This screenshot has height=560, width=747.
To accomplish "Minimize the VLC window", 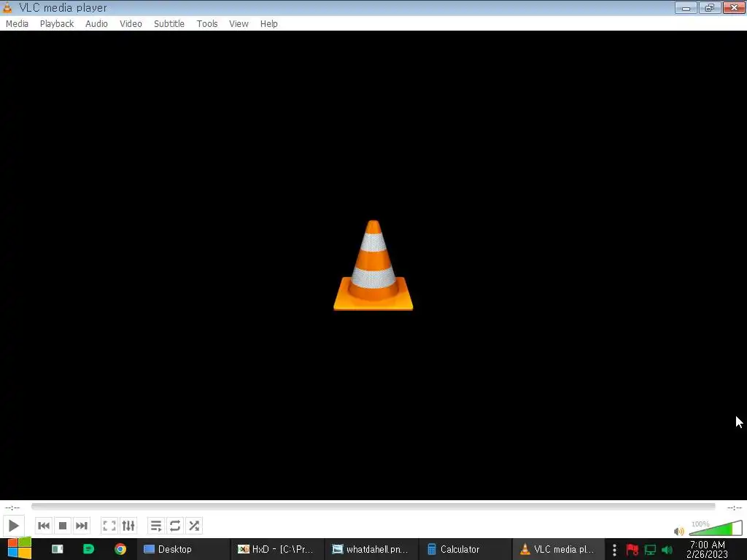I will click(x=686, y=7).
